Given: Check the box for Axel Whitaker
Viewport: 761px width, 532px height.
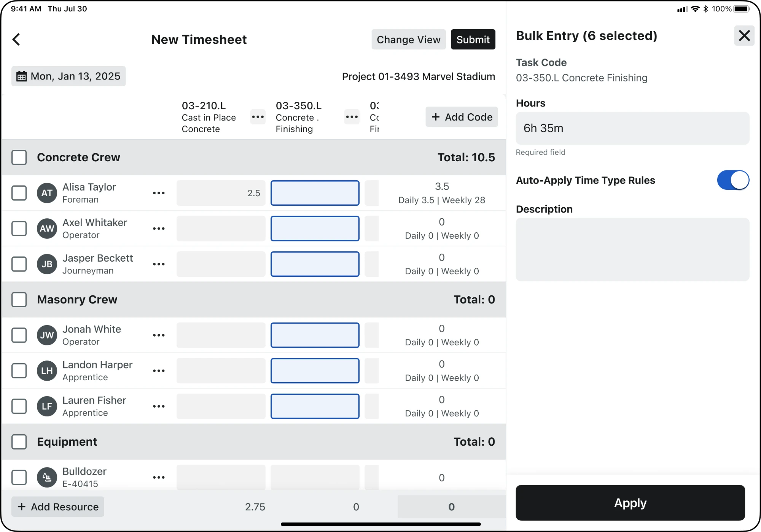Looking at the screenshot, I should point(19,229).
